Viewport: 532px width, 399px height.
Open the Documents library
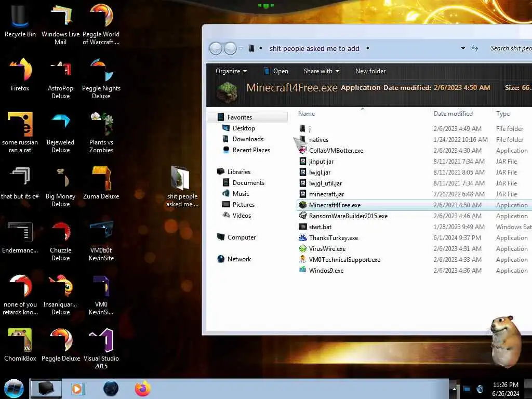point(243,182)
